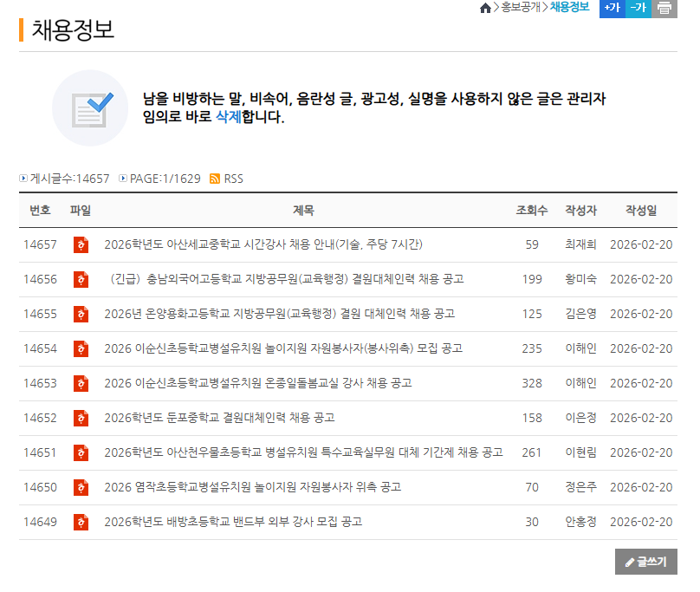Open the RSS feed icon

coord(215,179)
